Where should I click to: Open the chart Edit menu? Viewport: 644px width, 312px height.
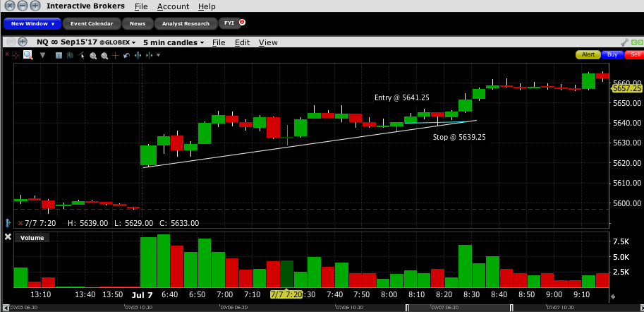[242, 42]
